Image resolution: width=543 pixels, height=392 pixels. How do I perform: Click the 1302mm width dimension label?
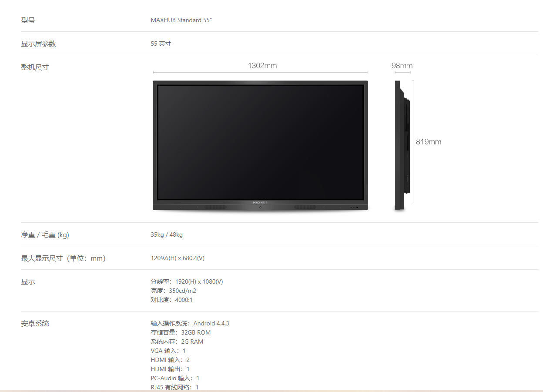(x=262, y=66)
